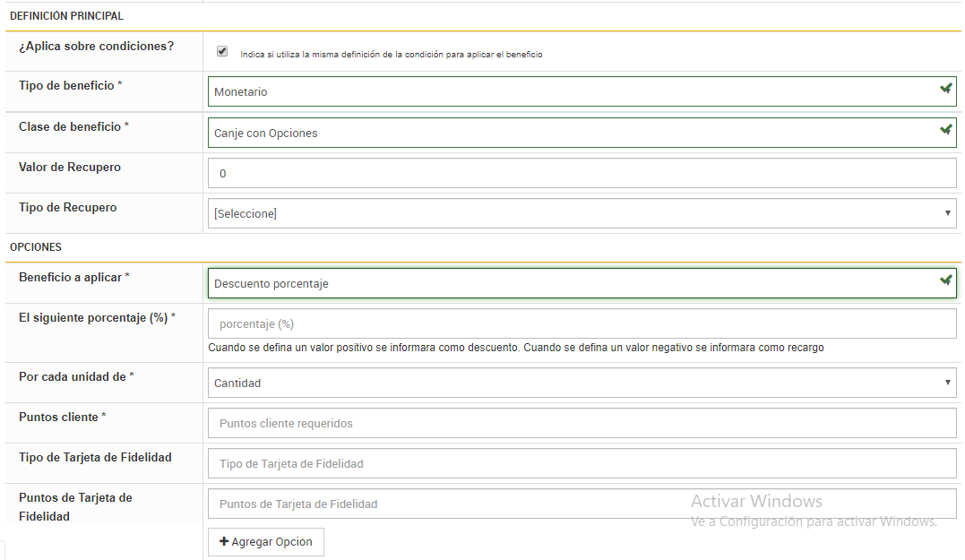The image size is (965, 560).
Task: Uncheck the ¿Aplica sobre condiciones? checkbox
Action: (x=222, y=52)
